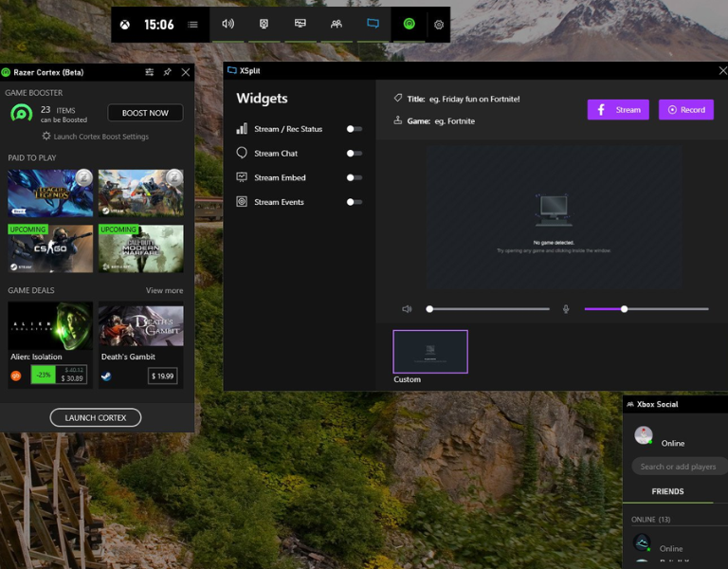
Task: Open the ARK game tile in Paid to Play
Action: tap(140, 193)
